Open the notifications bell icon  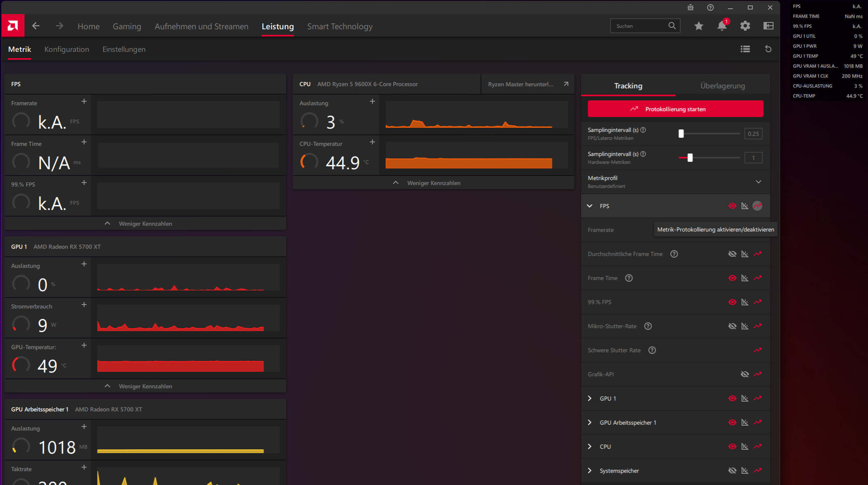(x=722, y=26)
